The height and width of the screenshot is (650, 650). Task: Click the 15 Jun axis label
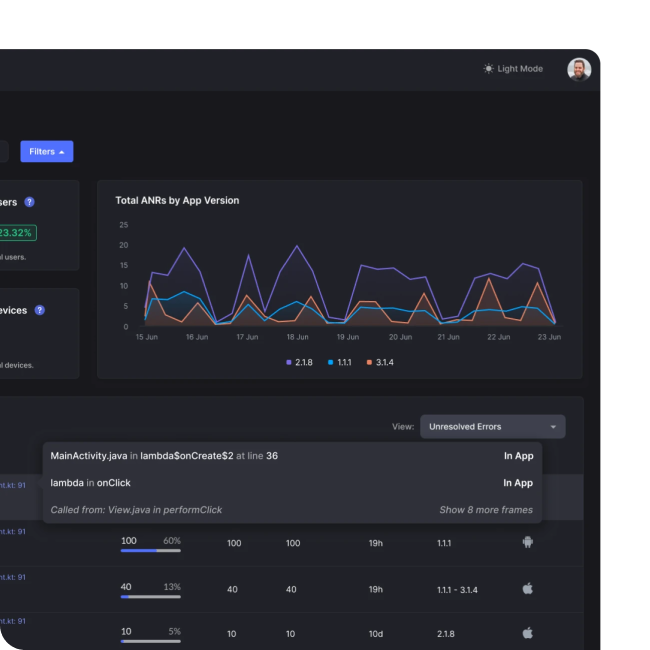[147, 337]
